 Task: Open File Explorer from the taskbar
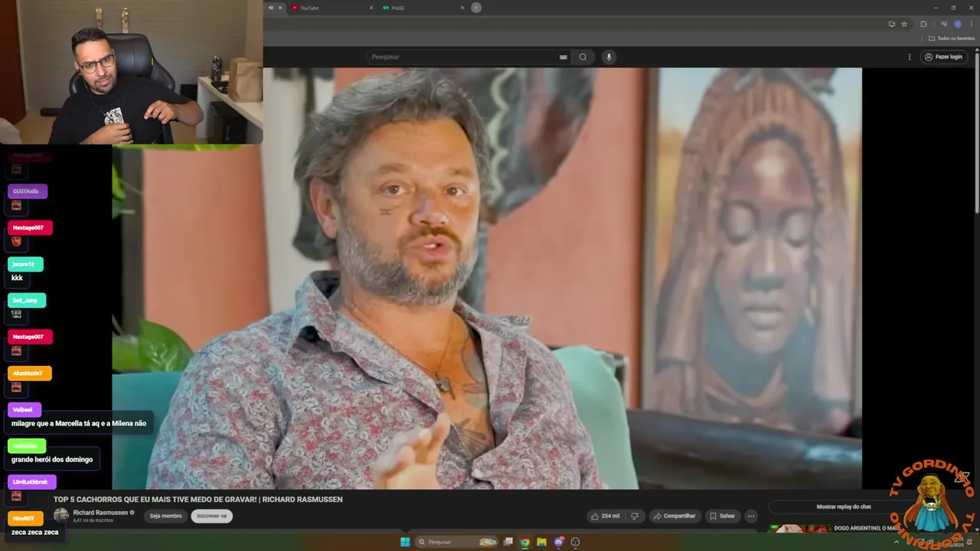click(541, 542)
